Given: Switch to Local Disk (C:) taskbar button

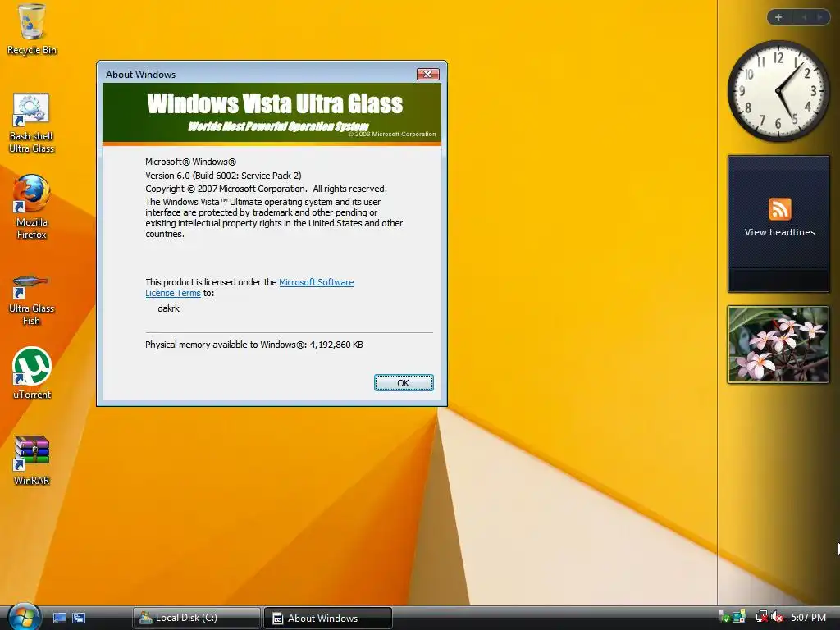Looking at the screenshot, I should (x=196, y=618).
